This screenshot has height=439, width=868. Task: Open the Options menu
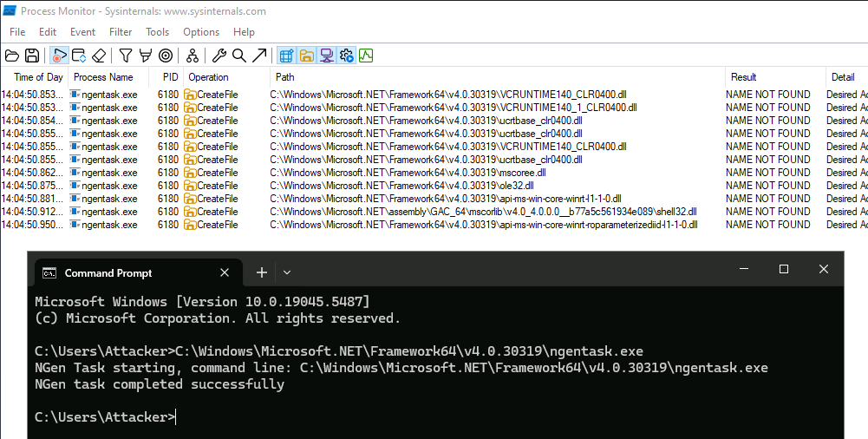201,32
